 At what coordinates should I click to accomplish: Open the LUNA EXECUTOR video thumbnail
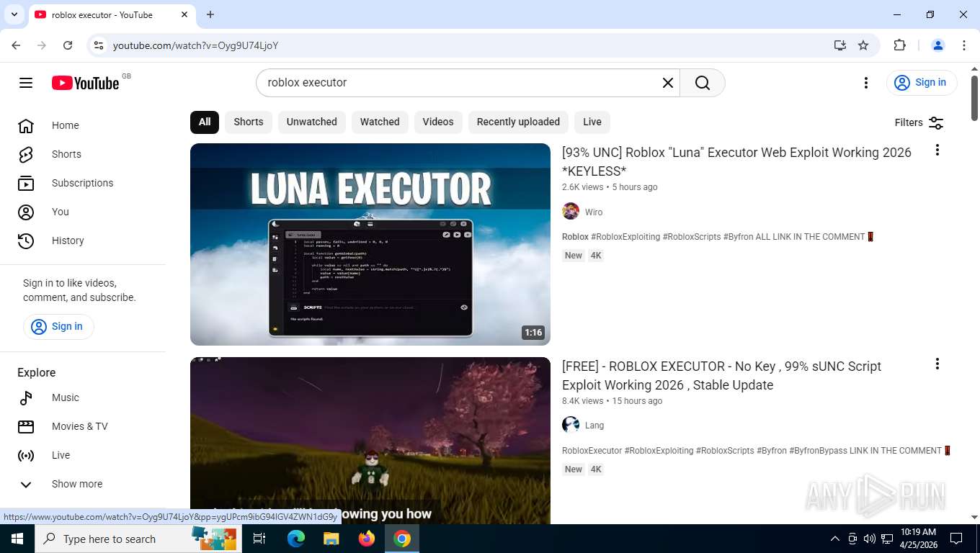370,244
